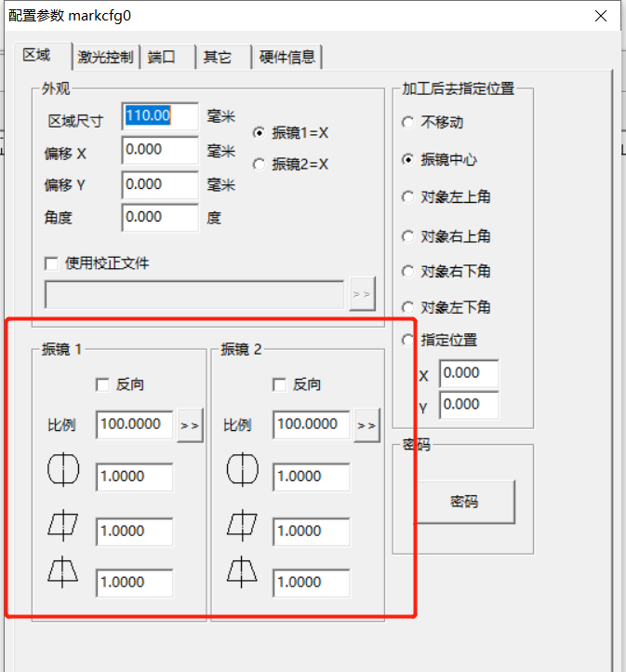
Task: Switch to the 激光控制 tab
Action: click(106, 57)
